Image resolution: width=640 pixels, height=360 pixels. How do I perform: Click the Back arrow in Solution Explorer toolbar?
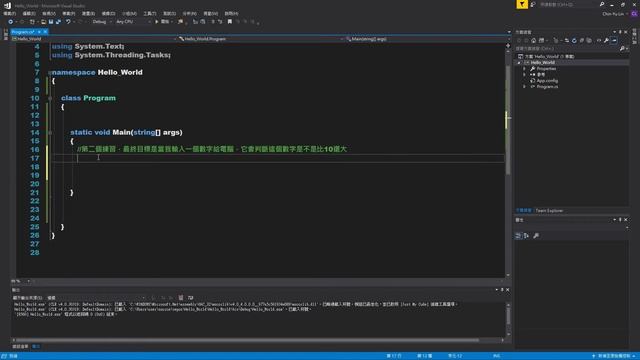[x=519, y=40]
